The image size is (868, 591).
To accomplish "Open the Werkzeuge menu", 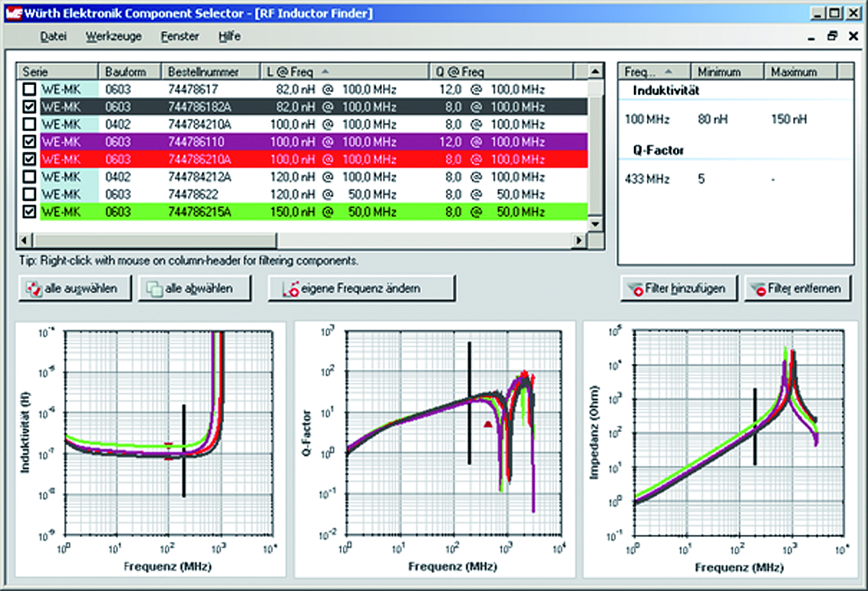I will click(x=113, y=36).
